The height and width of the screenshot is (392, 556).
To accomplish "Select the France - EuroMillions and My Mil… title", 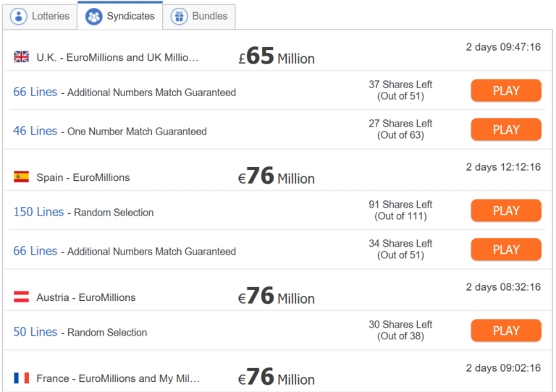I will [118, 378].
